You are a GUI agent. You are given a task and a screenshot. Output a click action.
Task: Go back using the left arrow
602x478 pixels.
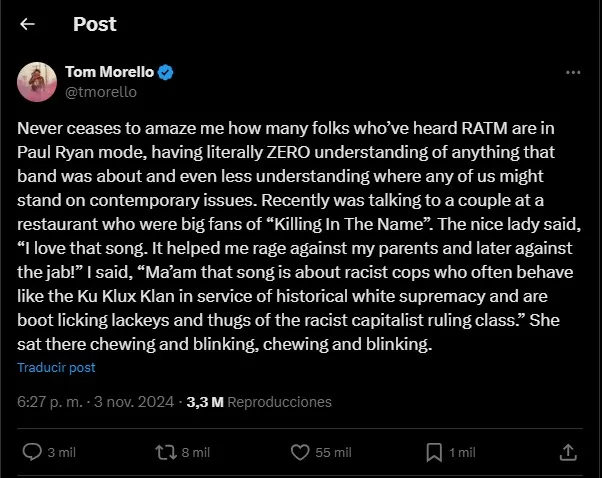[x=28, y=24]
